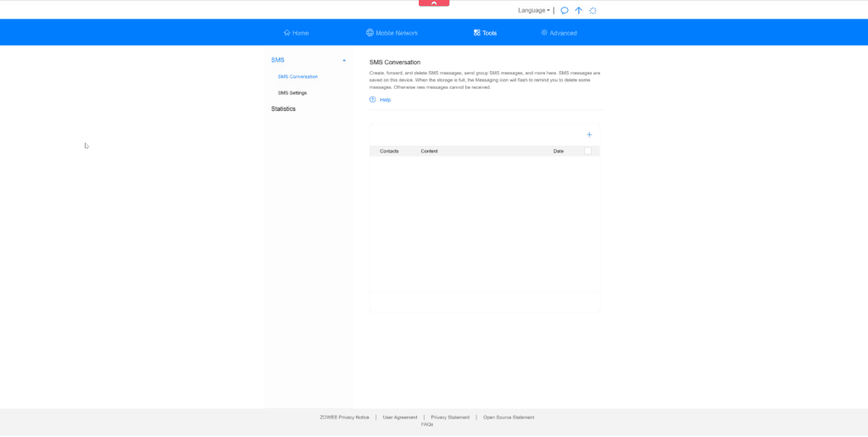Click the Help question mark link
868x437 pixels.
click(381, 100)
